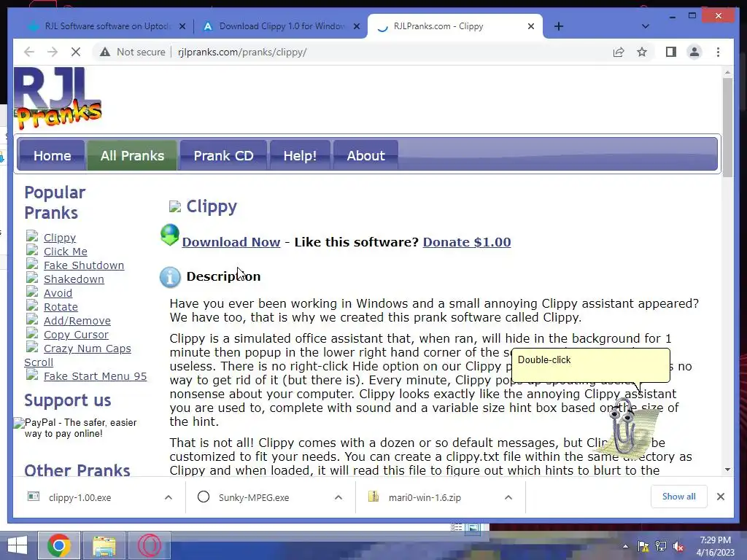Expand options for mari0-win-1.6.zip download
747x560 pixels.
tap(508, 497)
